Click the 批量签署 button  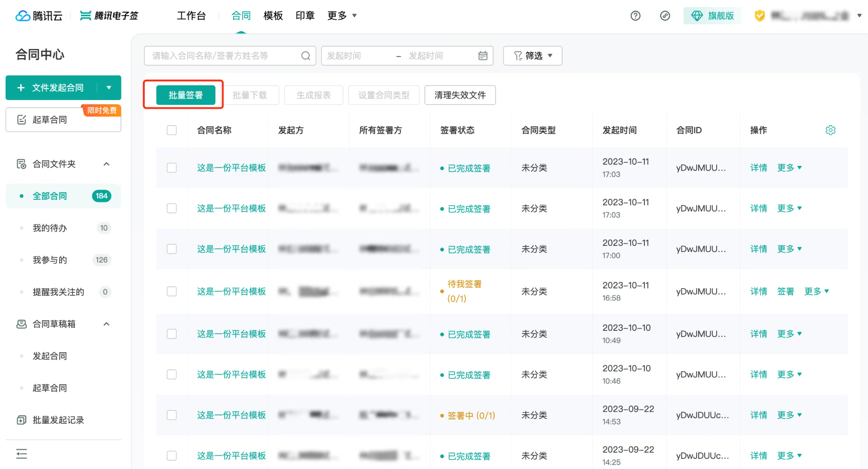click(x=186, y=95)
